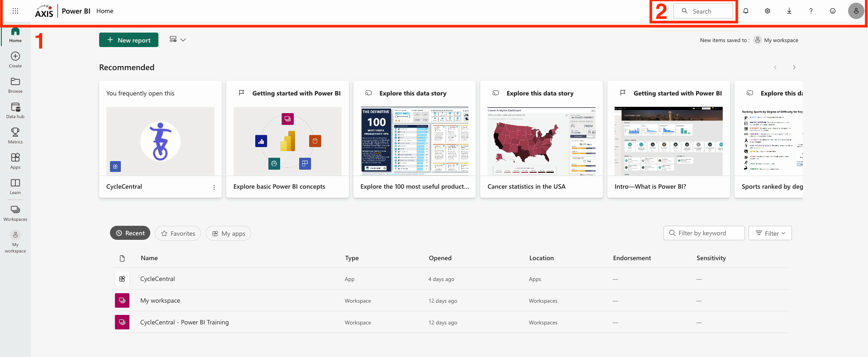868x357 pixels.
Task: Open the Create page in the sidebar
Action: pos(15,60)
